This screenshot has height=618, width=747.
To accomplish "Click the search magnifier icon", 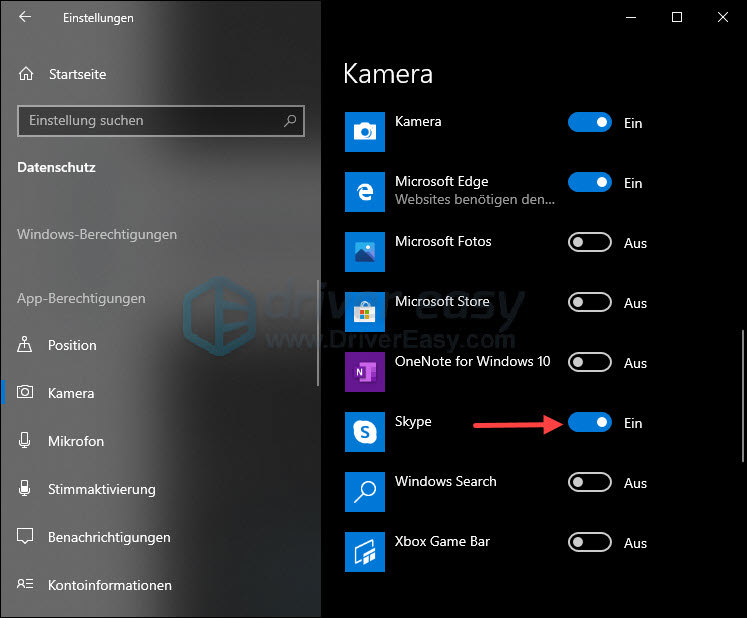I will pos(290,121).
